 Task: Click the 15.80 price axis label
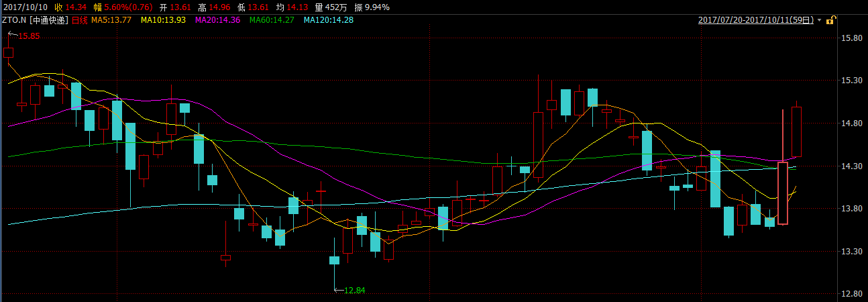tap(851, 38)
